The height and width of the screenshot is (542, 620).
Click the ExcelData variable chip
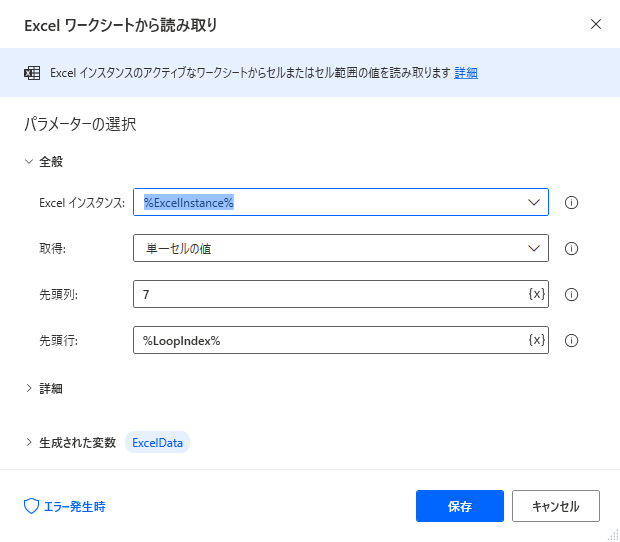(x=157, y=442)
